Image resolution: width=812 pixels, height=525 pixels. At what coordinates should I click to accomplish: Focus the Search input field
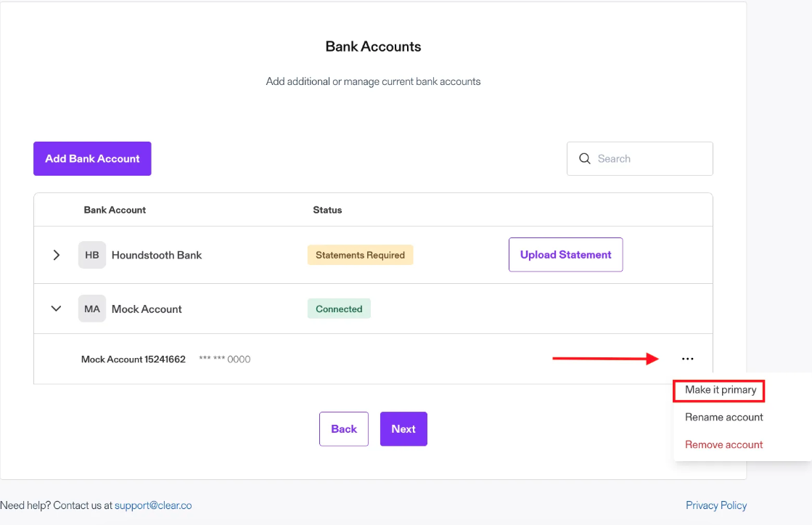[x=639, y=158]
